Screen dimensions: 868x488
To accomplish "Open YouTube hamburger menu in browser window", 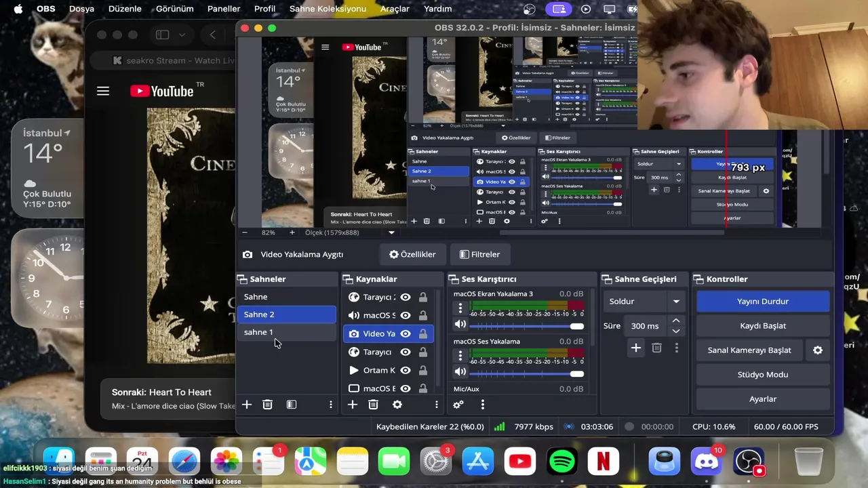I will click(103, 91).
